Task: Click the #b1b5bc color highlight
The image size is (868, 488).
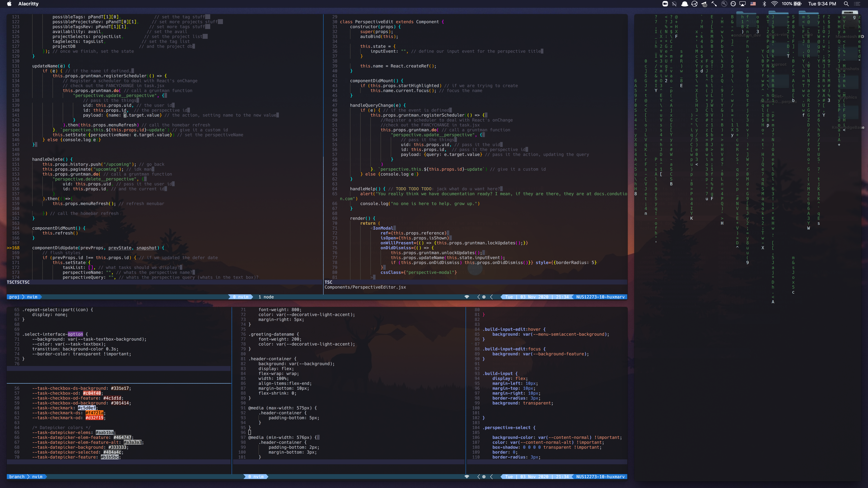Action: click(110, 457)
